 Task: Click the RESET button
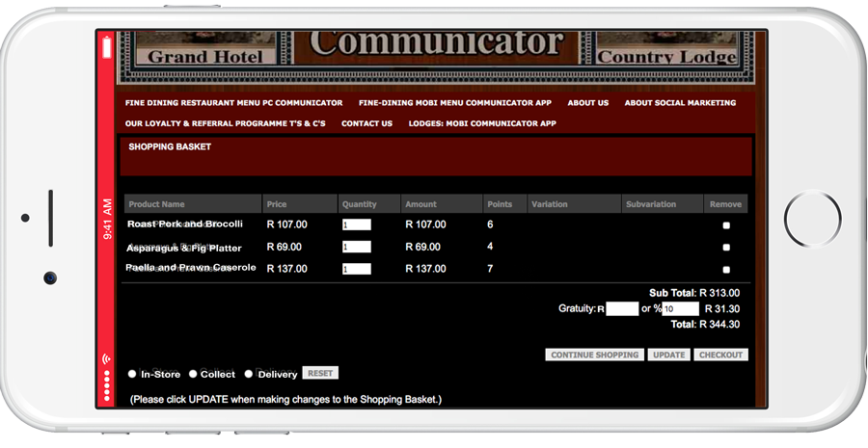coord(320,374)
